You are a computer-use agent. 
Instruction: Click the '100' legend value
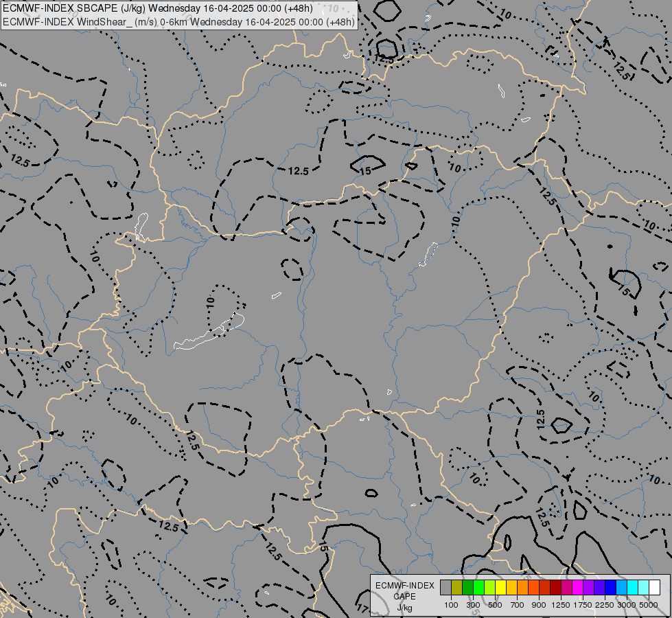(x=451, y=605)
